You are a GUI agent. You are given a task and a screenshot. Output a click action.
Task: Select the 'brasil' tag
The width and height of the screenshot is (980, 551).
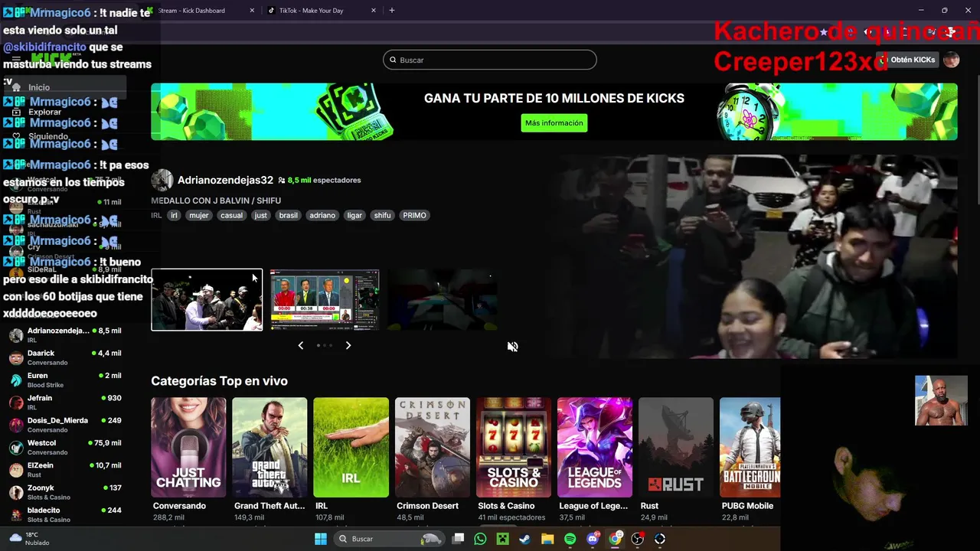(x=289, y=216)
